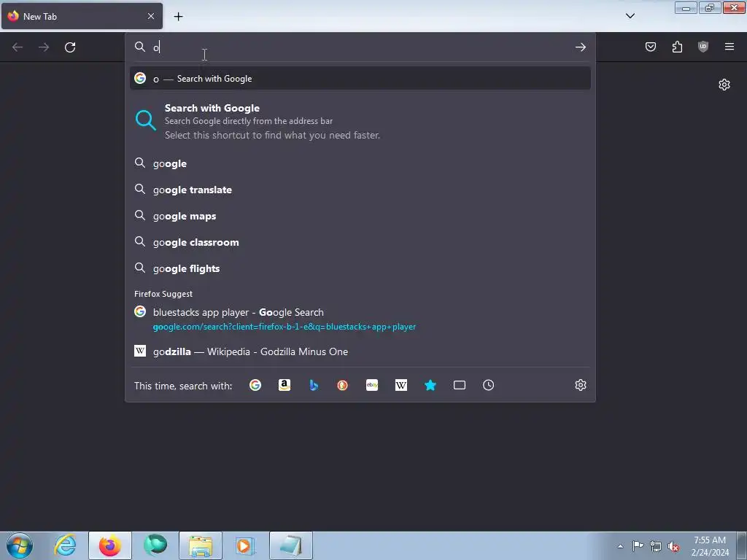Go forward one page
The image size is (747, 560).
(44, 47)
